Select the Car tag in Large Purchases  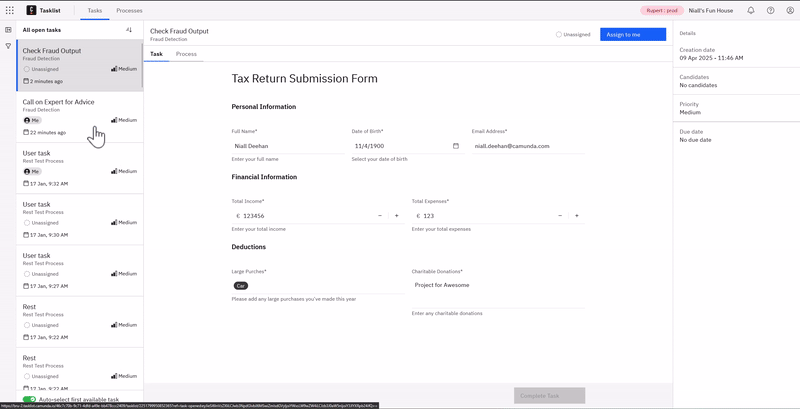click(241, 285)
